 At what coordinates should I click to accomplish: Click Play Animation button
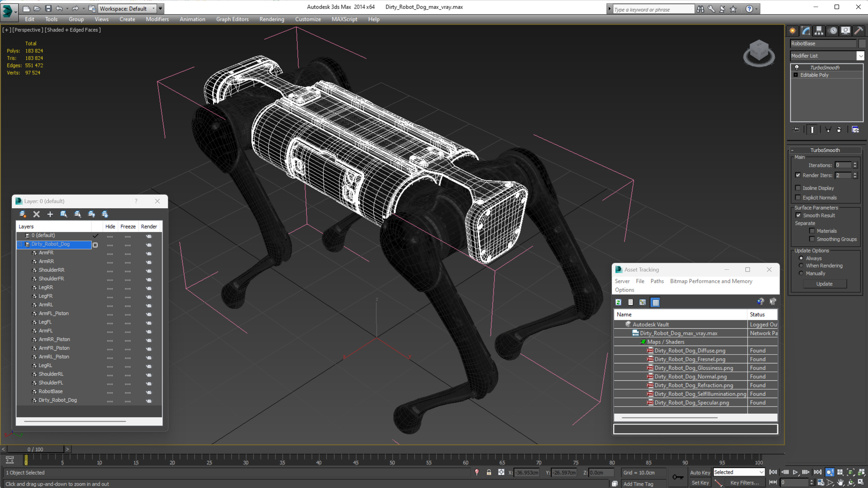[x=795, y=472]
